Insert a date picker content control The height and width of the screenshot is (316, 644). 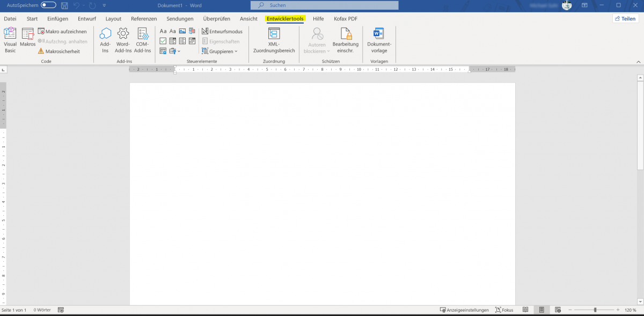pyautogui.click(x=192, y=41)
